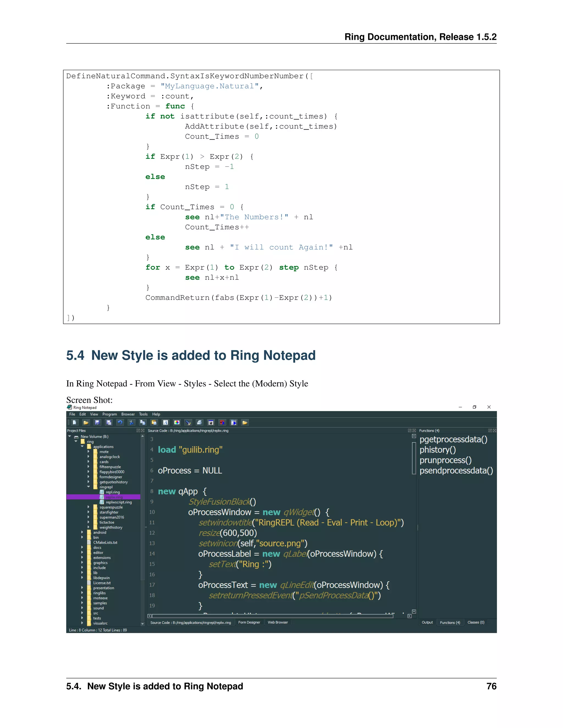Click the New file toolbar icon

(x=74, y=422)
